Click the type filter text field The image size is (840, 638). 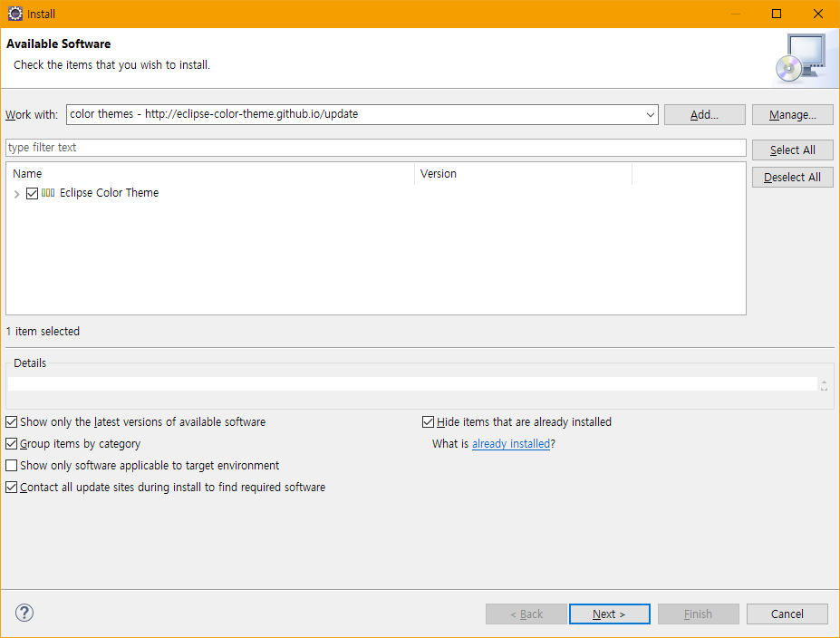tap(375, 148)
